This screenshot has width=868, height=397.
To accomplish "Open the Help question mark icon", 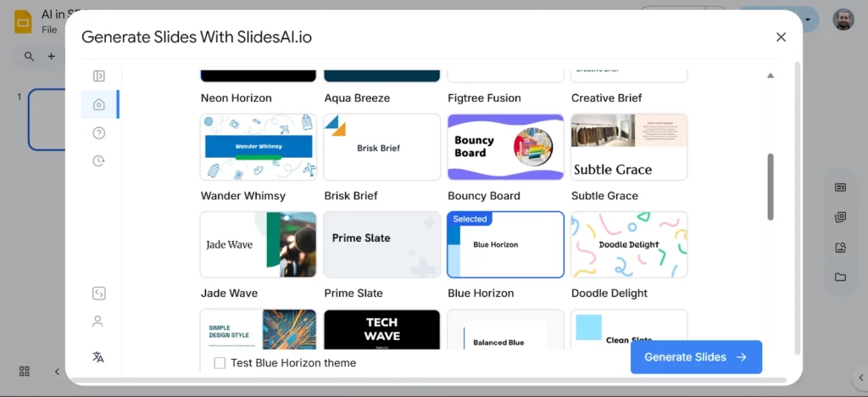I will click(99, 132).
